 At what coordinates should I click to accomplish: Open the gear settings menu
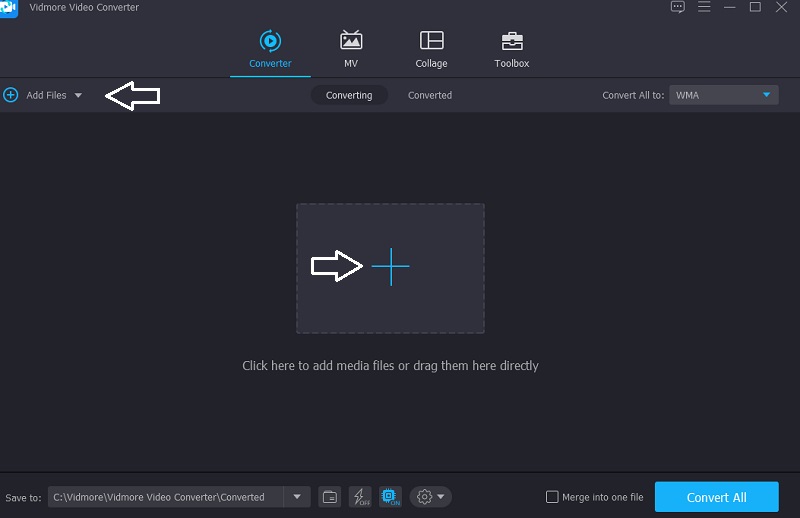(x=431, y=497)
